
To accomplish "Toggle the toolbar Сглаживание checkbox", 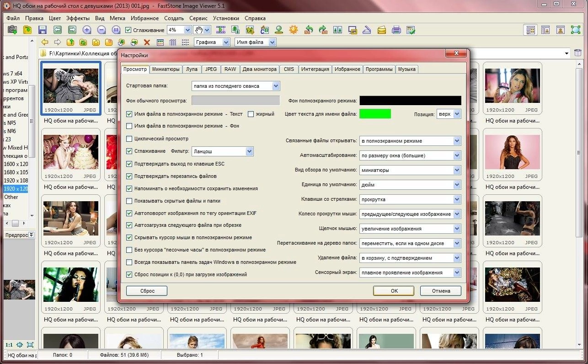I will (x=128, y=30).
